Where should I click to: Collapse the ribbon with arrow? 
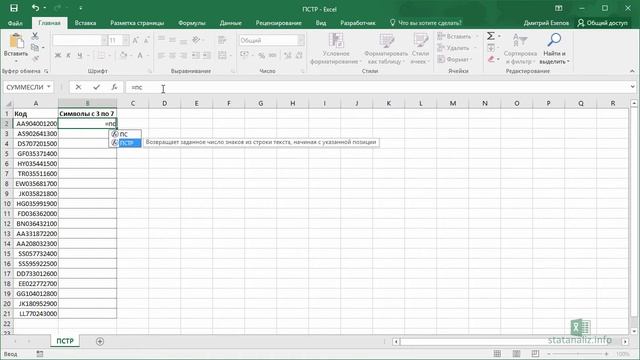(632, 71)
